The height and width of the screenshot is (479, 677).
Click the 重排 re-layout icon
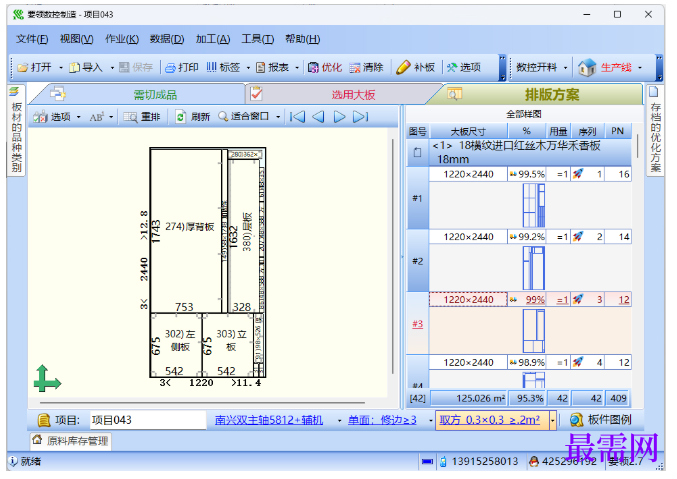point(130,117)
